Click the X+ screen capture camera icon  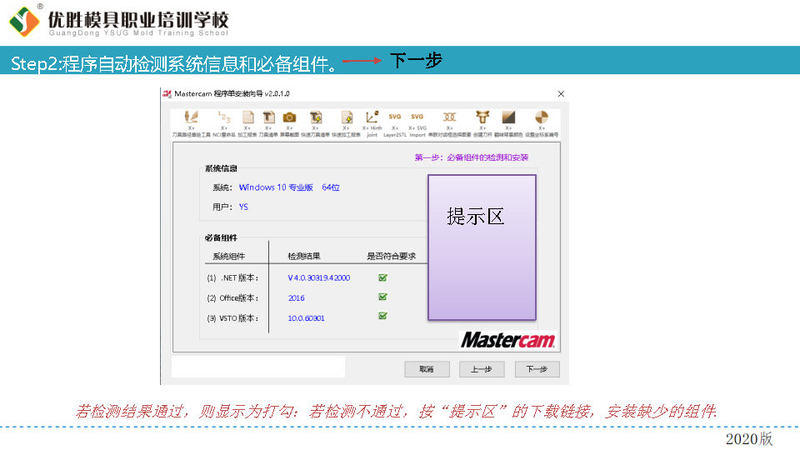[x=289, y=117]
